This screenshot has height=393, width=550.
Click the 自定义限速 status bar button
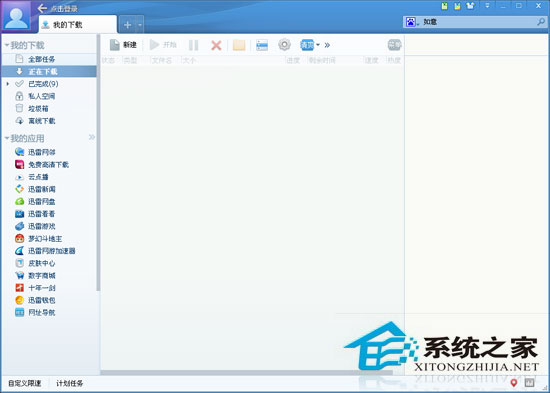(x=25, y=383)
